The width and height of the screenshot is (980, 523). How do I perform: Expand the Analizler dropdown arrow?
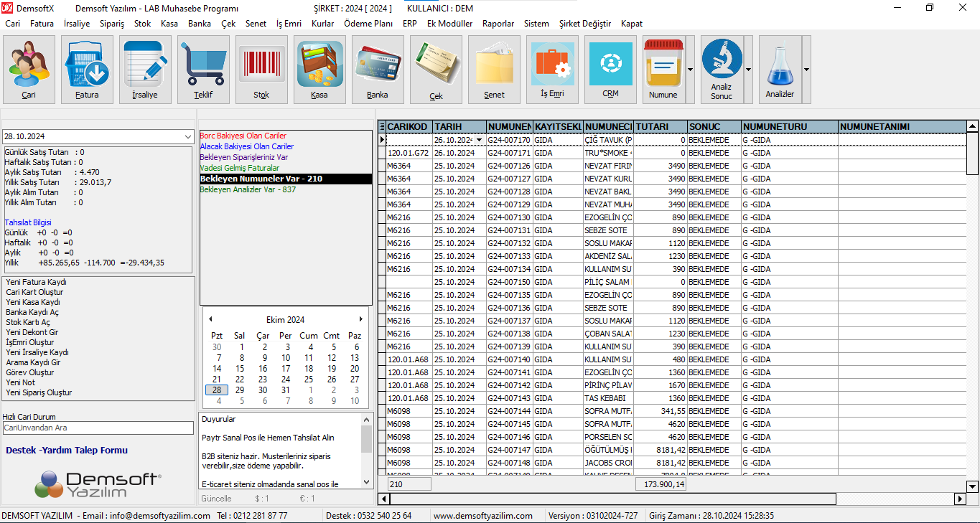coord(806,70)
